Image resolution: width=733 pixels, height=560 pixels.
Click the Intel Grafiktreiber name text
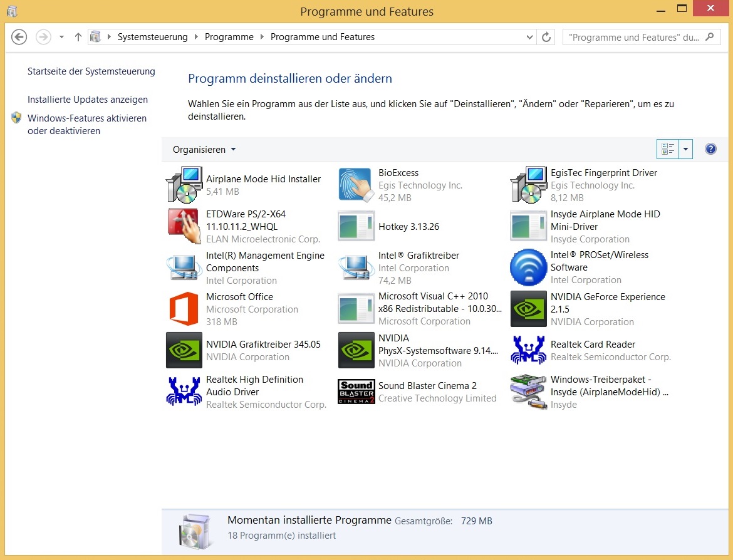pyautogui.click(x=418, y=256)
